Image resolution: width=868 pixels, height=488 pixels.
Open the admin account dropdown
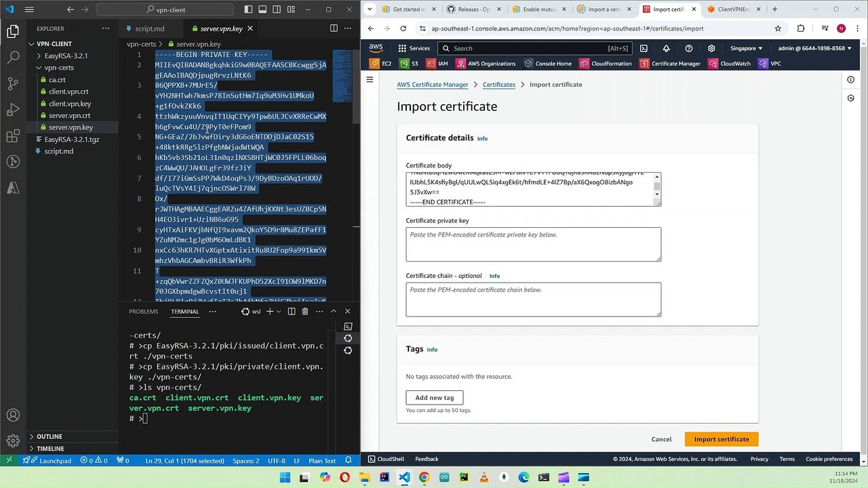[814, 48]
